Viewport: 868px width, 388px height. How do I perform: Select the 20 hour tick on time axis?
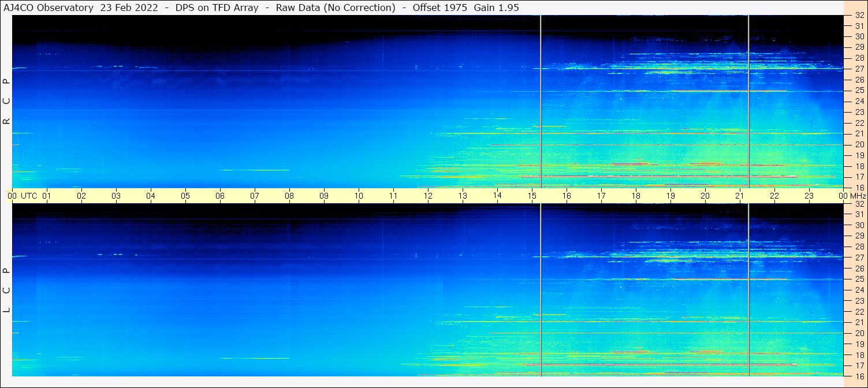point(705,196)
